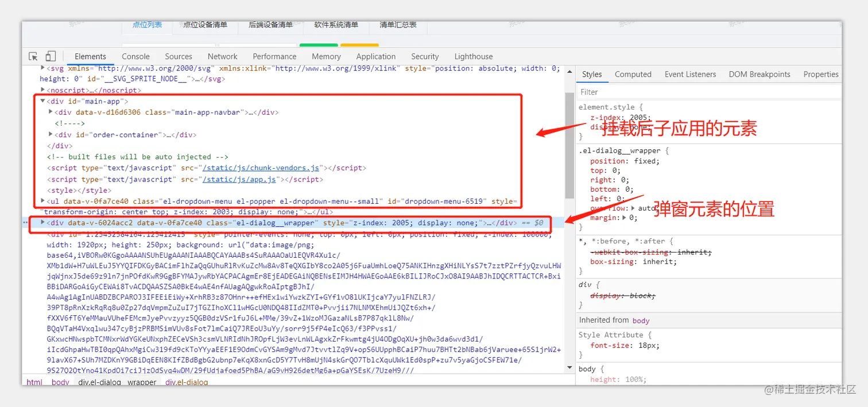Edit the bottom: 0 declaration
The image size is (868, 407).
[612, 189]
